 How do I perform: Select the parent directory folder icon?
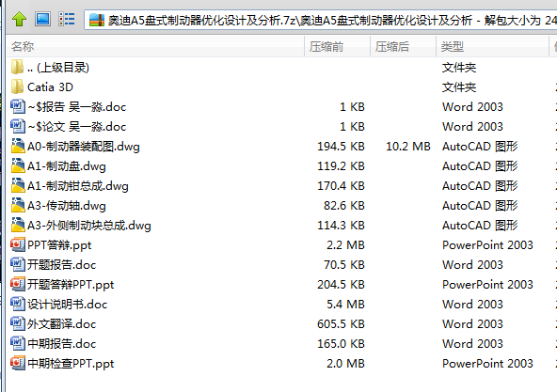click(17, 67)
